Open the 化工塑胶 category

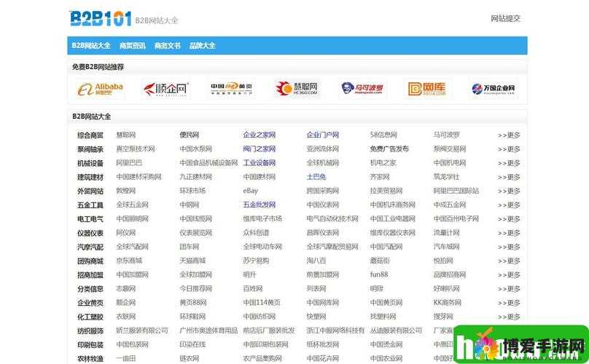90,317
